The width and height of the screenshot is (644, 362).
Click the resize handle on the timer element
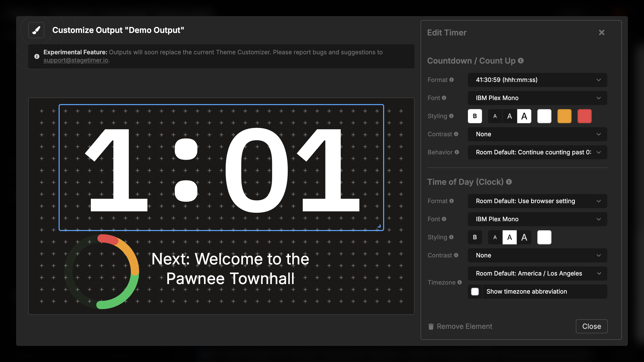click(379, 226)
